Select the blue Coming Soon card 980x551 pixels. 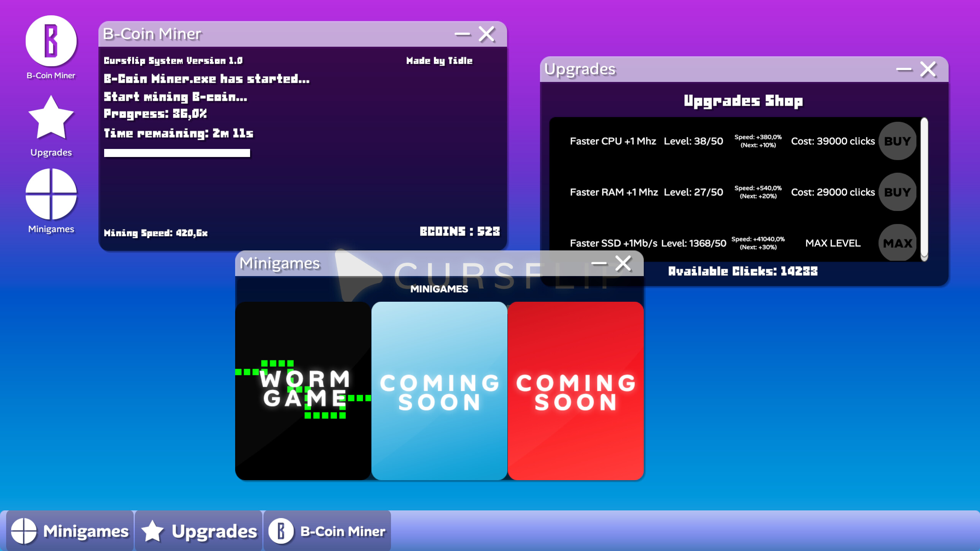click(x=439, y=391)
